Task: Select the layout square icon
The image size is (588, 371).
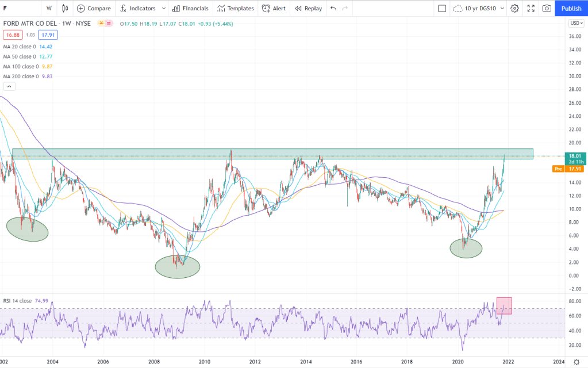Action: [x=442, y=9]
